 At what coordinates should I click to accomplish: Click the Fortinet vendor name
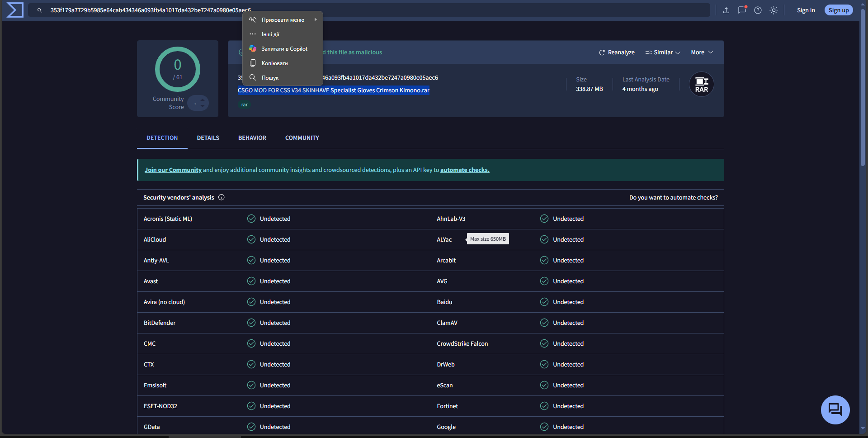coord(447,406)
